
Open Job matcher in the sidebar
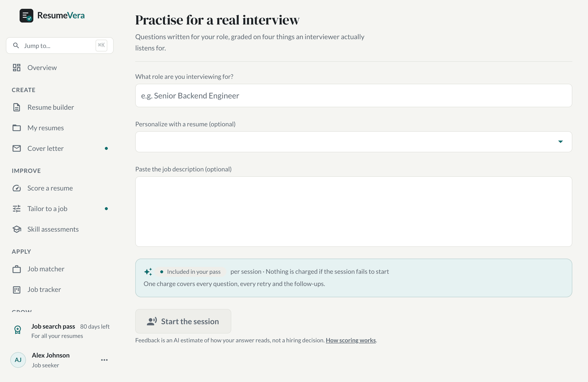60,269
